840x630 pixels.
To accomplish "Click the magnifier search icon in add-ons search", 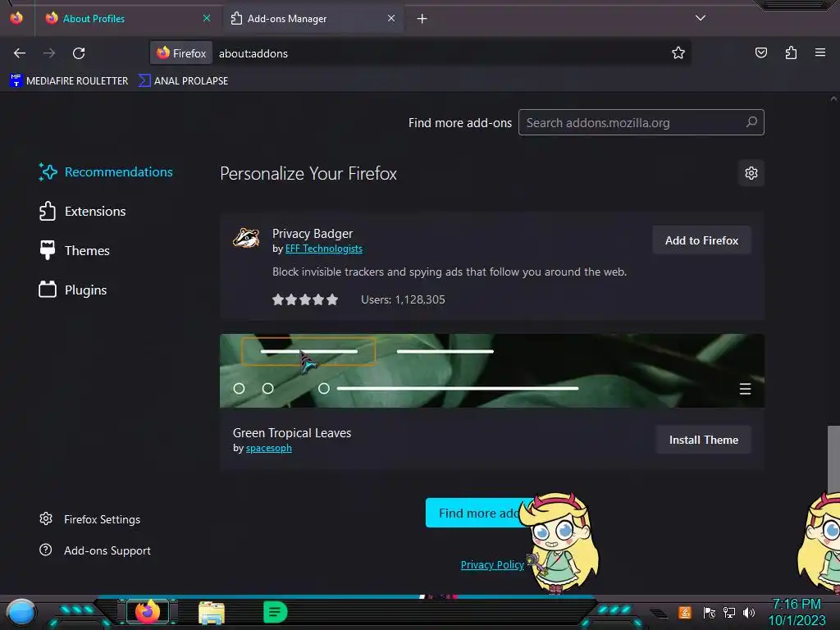I will (x=751, y=122).
